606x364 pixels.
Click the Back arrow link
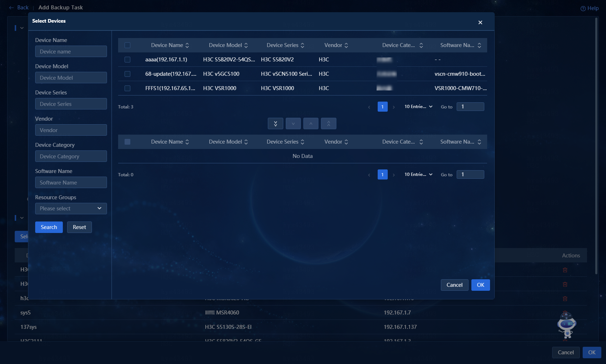[19, 8]
